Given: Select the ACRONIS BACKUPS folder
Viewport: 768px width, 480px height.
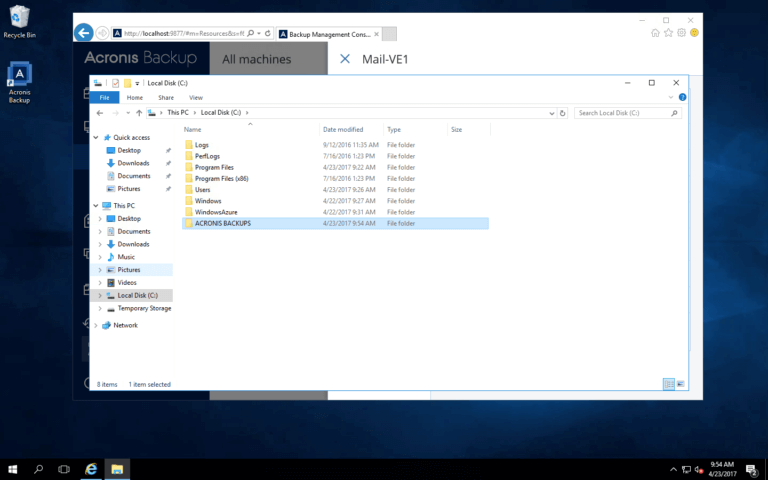Looking at the screenshot, I should pyautogui.click(x=336, y=223).
